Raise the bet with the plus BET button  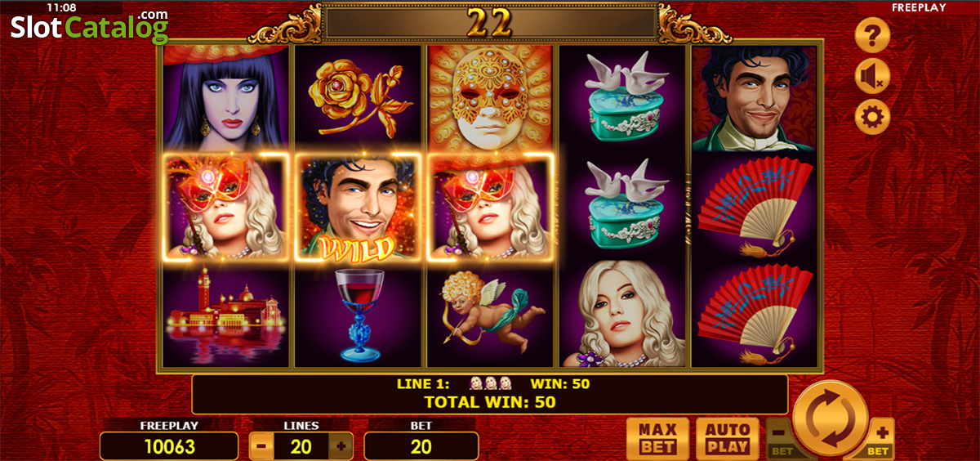[880, 437]
